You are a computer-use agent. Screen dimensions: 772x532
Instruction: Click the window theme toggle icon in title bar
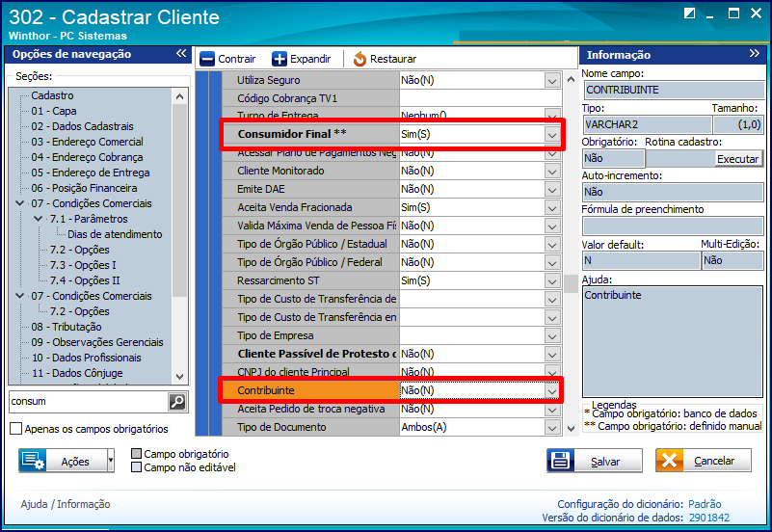pos(689,13)
